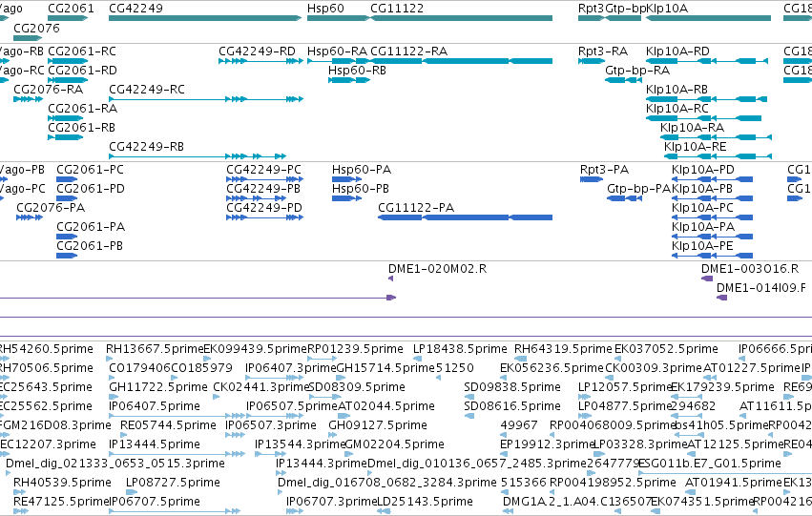Open the CG2076-PA protein feature
Image resolution: width=812 pixels, height=516 pixels.
[30, 217]
